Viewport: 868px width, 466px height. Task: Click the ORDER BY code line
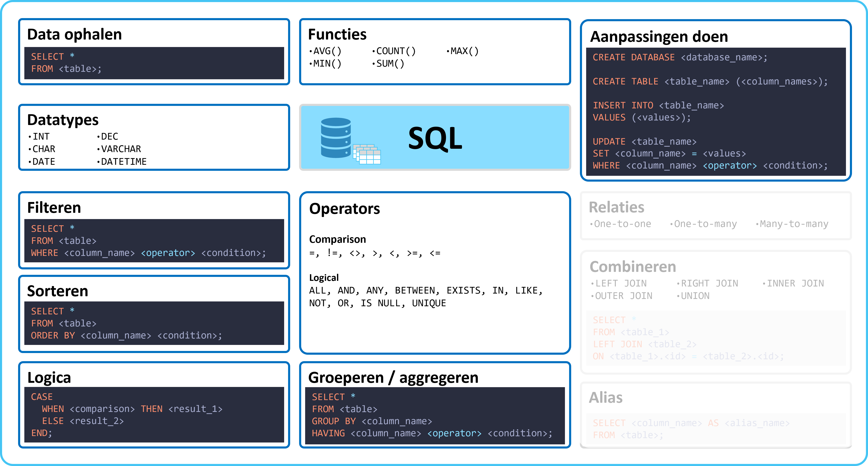[126, 336]
